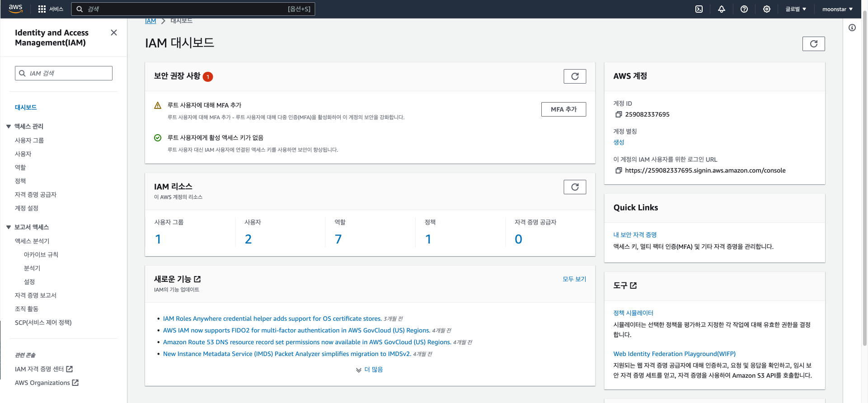Click the magnifier icon in top search bar
The width and height of the screenshot is (868, 403).
80,9
